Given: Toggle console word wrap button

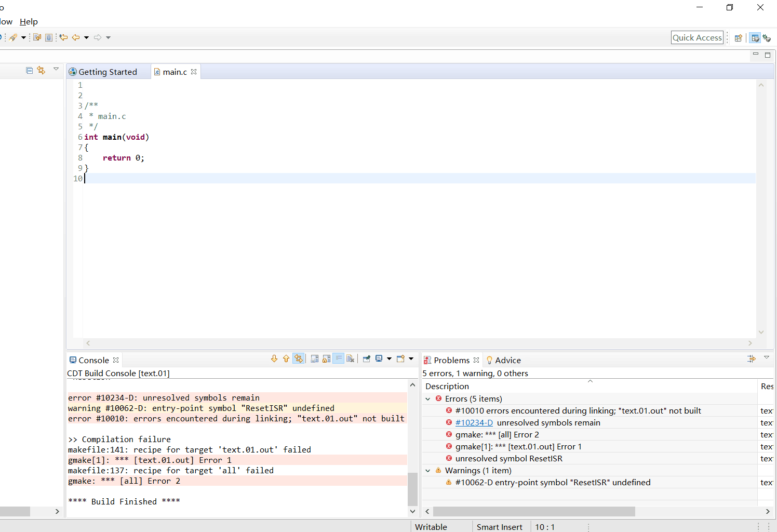Looking at the screenshot, I should 338,358.
